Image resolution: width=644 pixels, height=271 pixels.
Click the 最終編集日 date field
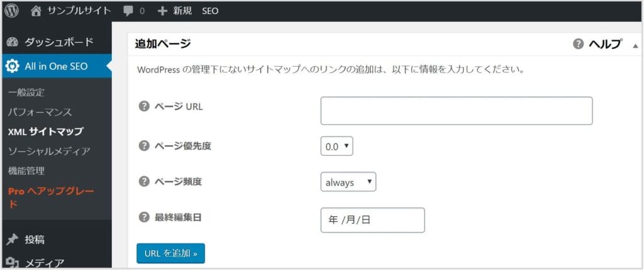pyautogui.click(x=372, y=220)
